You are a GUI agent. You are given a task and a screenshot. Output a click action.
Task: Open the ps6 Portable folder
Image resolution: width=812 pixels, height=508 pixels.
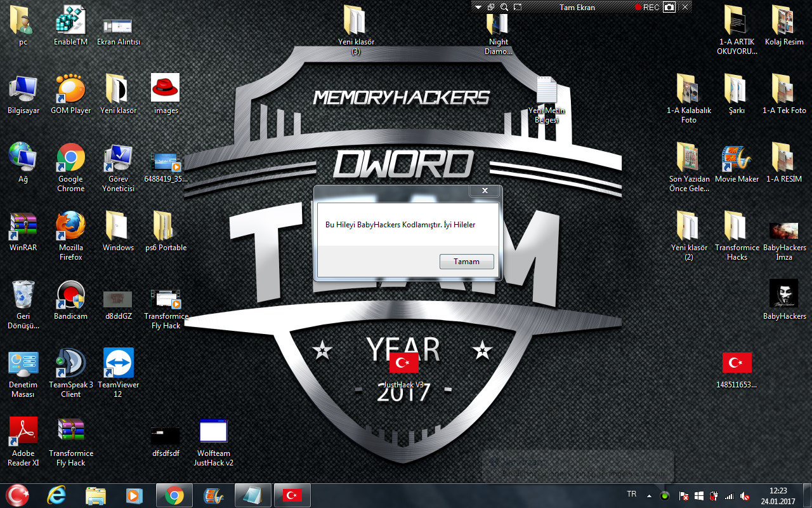[x=166, y=231]
